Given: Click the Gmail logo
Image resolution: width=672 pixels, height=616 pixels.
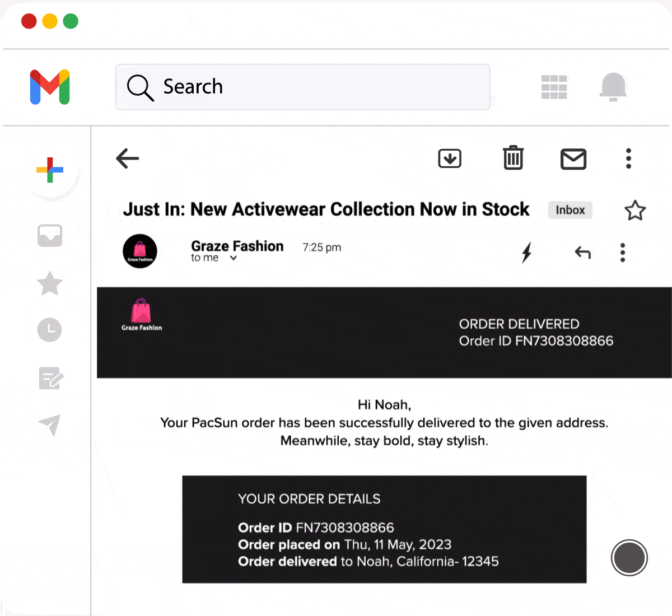Looking at the screenshot, I should tap(50, 87).
